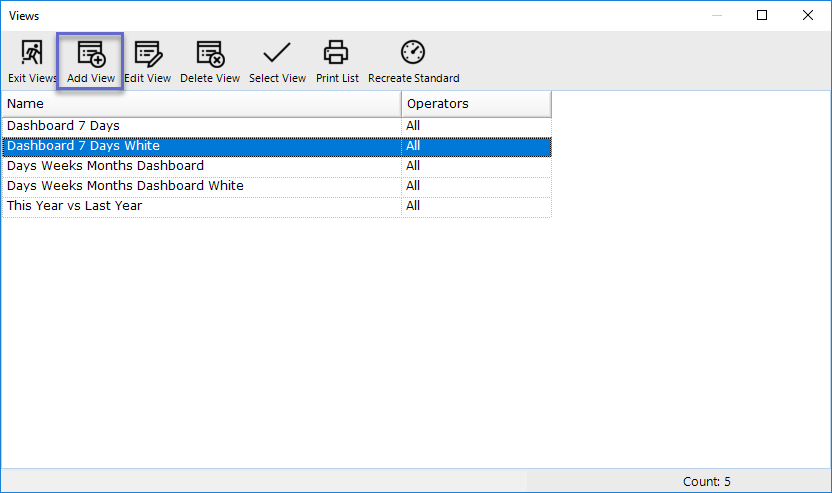Select the Days Weeks Months Dashboard row
This screenshot has width=832, height=493.
coord(276,166)
